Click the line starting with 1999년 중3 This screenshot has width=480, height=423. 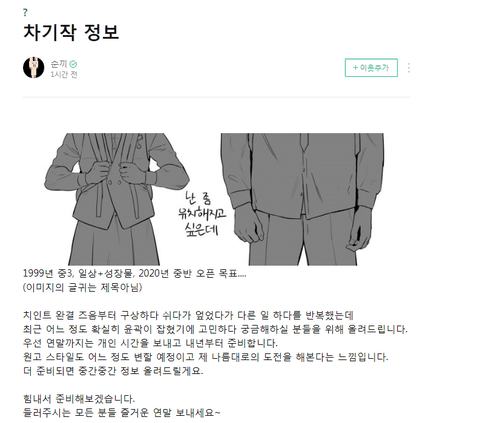(x=135, y=274)
